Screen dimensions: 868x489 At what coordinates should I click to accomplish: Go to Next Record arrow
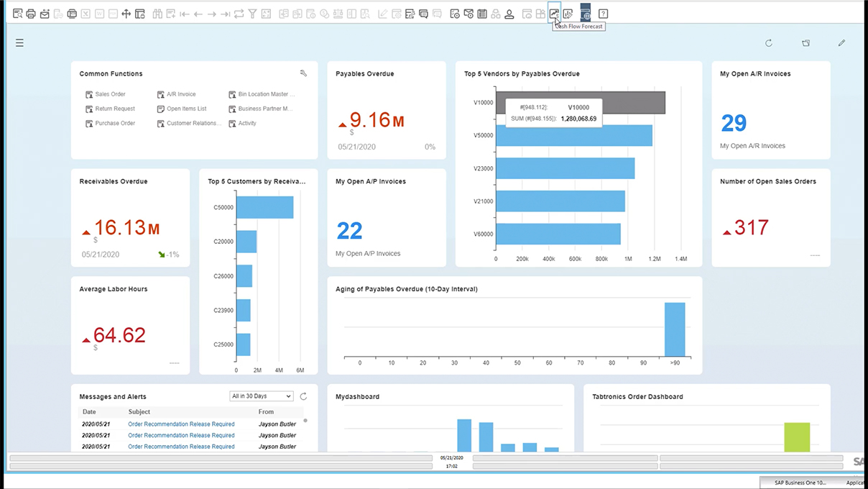[x=212, y=14]
